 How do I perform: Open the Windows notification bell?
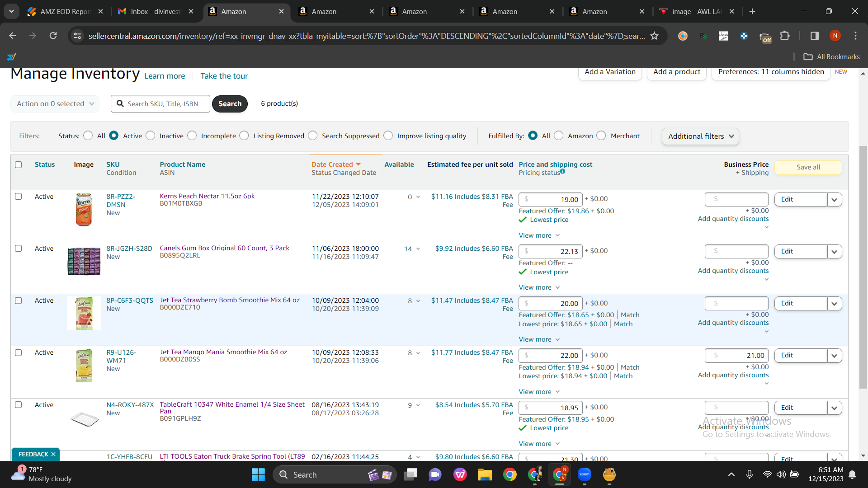[852, 474]
